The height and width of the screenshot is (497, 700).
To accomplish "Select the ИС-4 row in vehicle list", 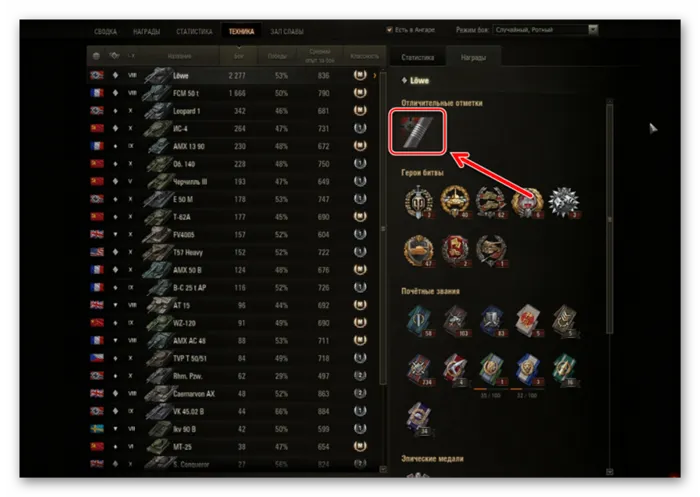I will [x=233, y=128].
